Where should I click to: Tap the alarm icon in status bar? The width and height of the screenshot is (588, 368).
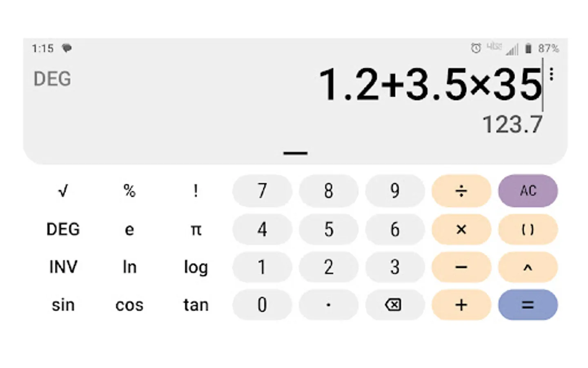click(x=476, y=48)
